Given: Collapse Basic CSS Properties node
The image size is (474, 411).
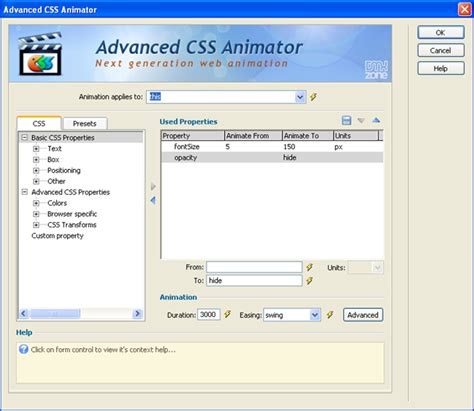Looking at the screenshot, I should tap(24, 137).
